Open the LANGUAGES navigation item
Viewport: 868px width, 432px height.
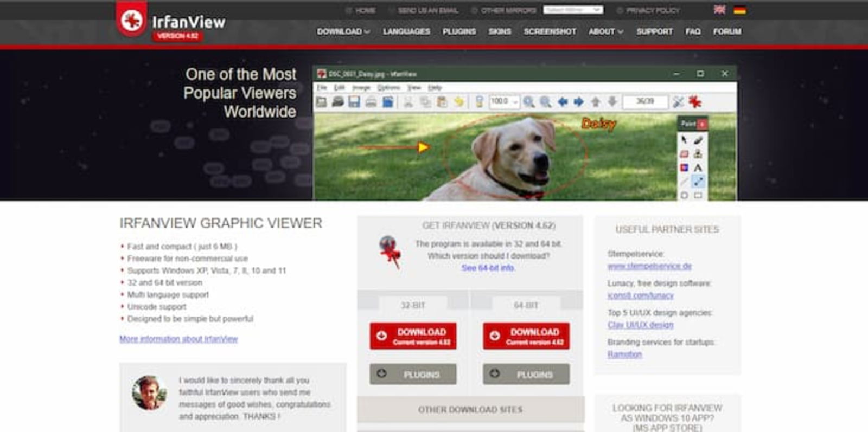406,31
